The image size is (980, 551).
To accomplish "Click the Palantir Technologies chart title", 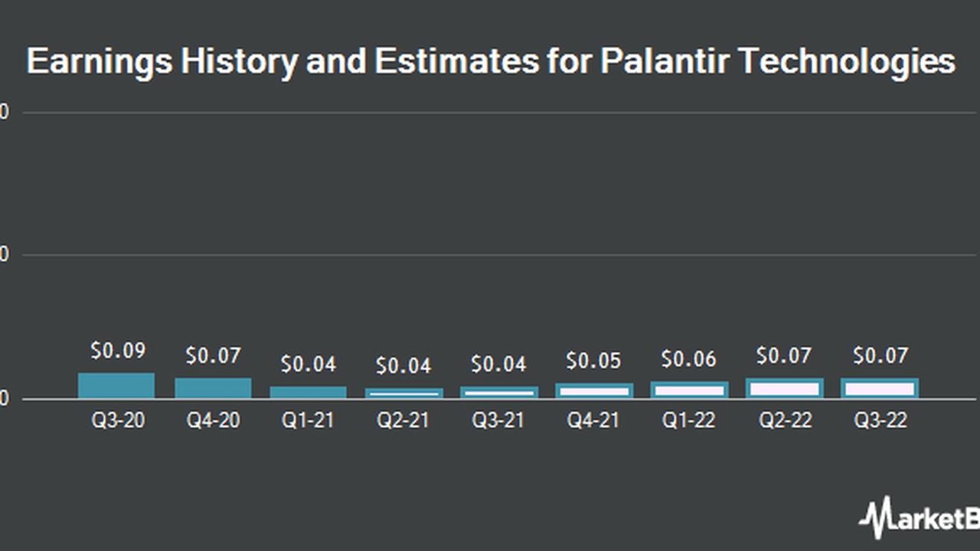I will coord(491,61).
